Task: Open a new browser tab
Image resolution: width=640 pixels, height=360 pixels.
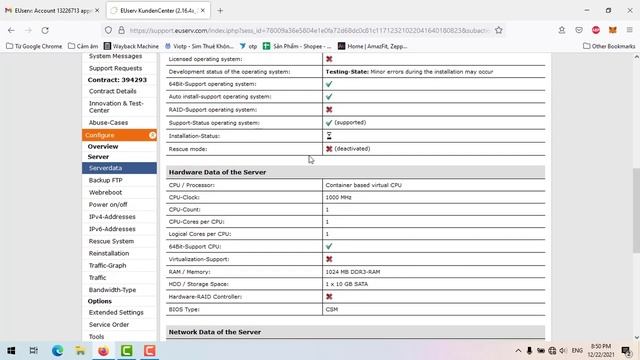Action: pos(220,11)
